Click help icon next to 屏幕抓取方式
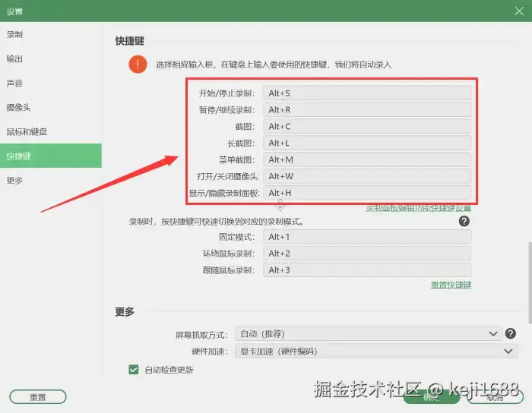 [x=510, y=334]
